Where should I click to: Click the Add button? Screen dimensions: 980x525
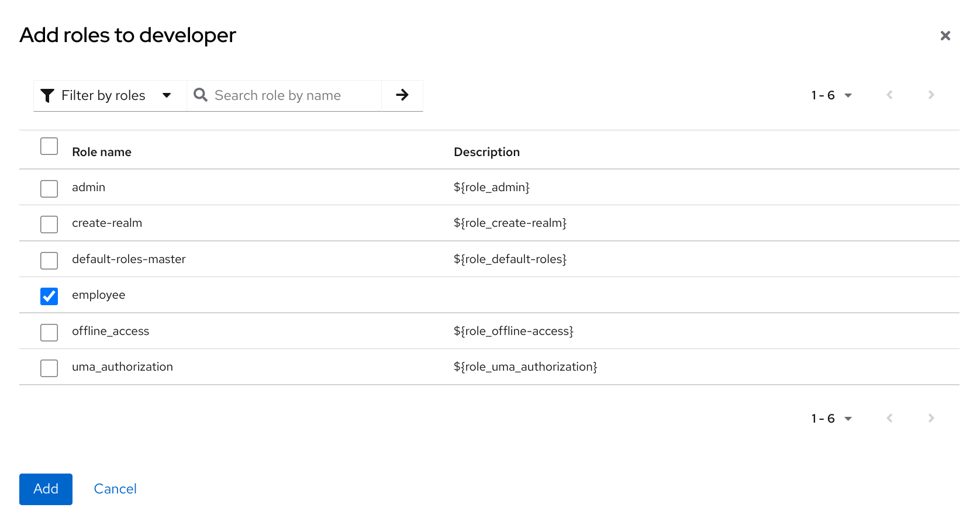[x=46, y=489]
